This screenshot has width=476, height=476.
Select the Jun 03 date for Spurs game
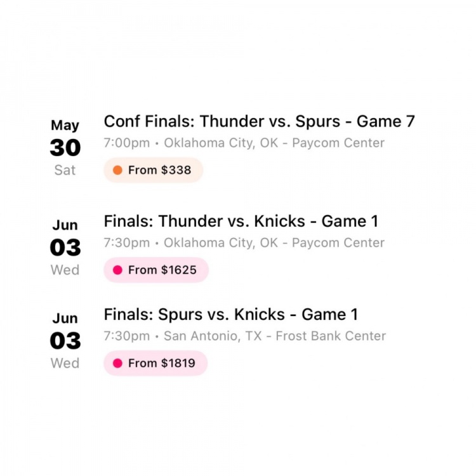(x=65, y=341)
